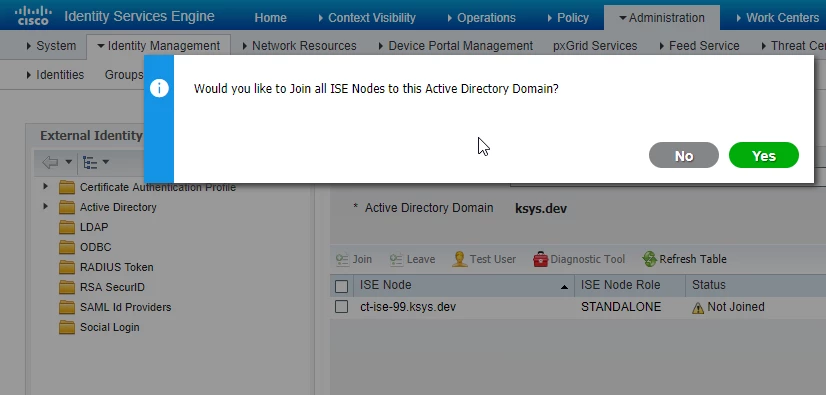Viewport: 826px width, 395px height.
Task: Click the tree view icon
Action: pos(90,162)
